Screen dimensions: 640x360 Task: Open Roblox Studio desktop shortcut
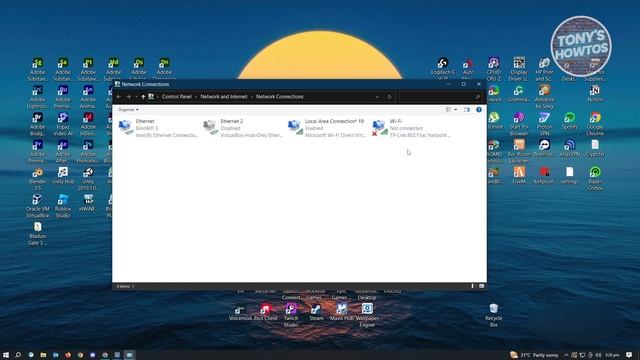[x=63, y=205]
